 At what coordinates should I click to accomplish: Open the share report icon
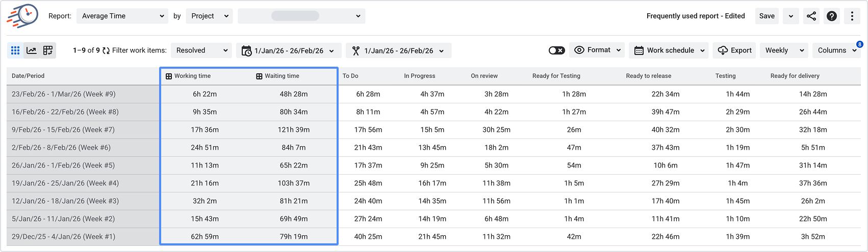coord(811,16)
